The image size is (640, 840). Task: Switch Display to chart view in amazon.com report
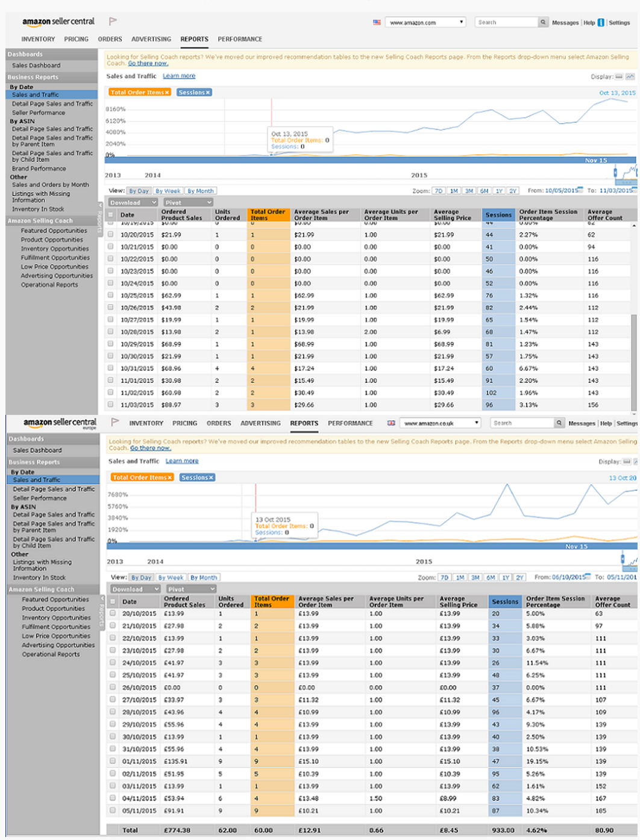(x=630, y=77)
